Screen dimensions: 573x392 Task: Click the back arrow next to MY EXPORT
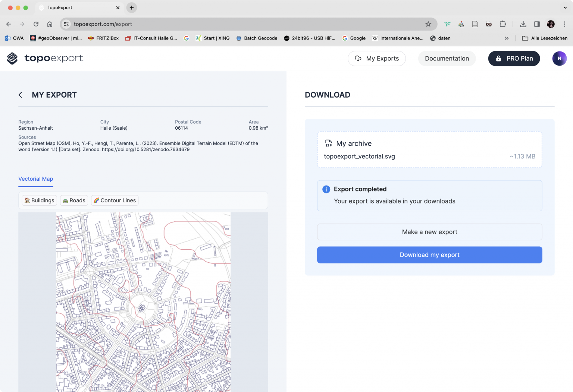[21, 95]
